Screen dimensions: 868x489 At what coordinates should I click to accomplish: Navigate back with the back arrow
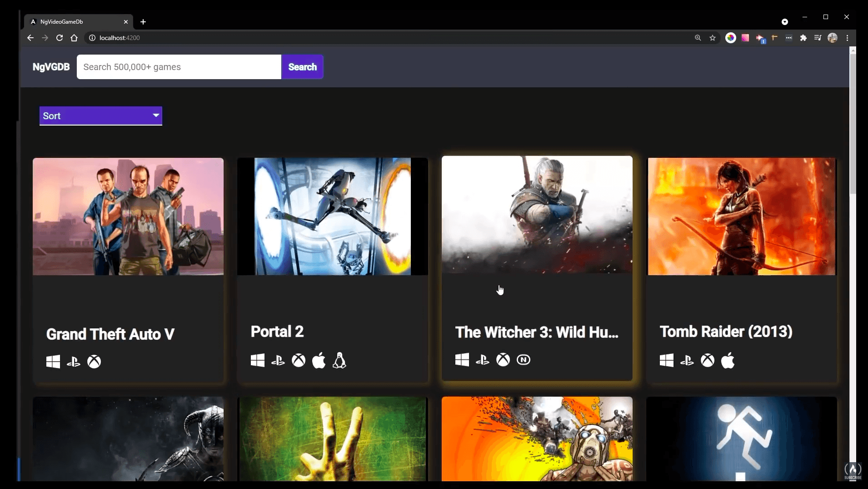[x=30, y=38]
